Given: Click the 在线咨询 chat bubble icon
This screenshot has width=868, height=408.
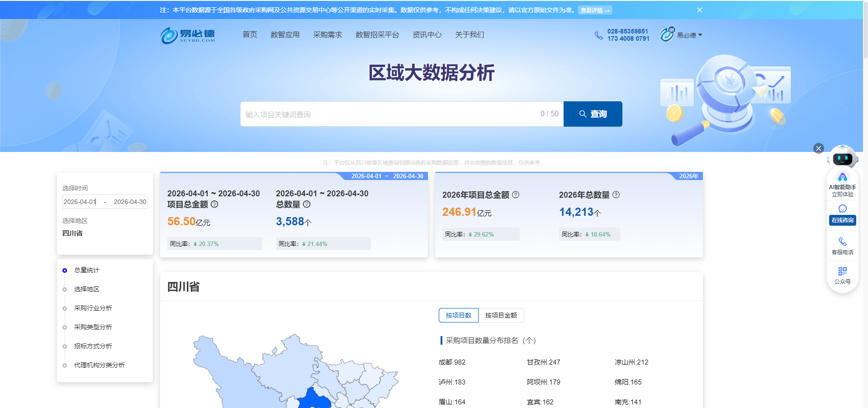Looking at the screenshot, I should 842,209.
